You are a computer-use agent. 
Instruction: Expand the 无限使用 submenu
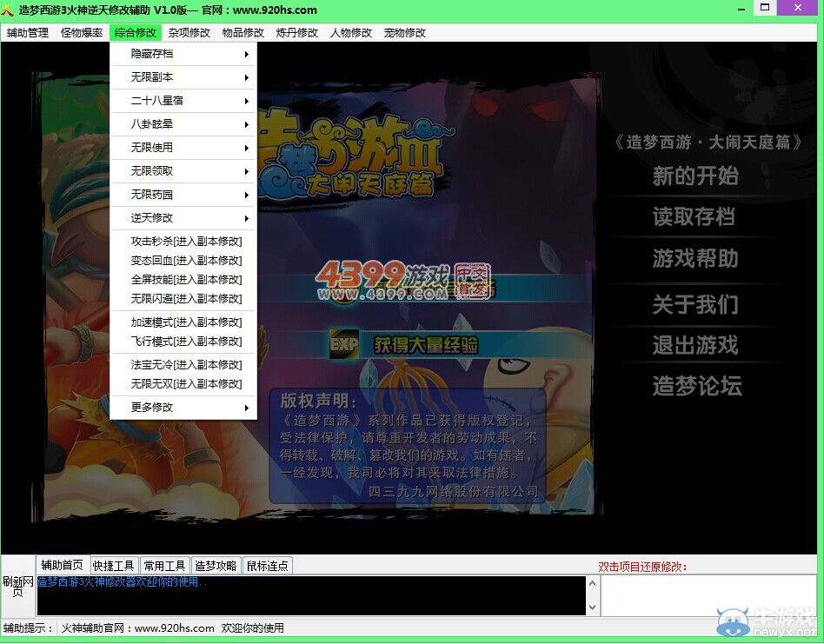point(183,148)
